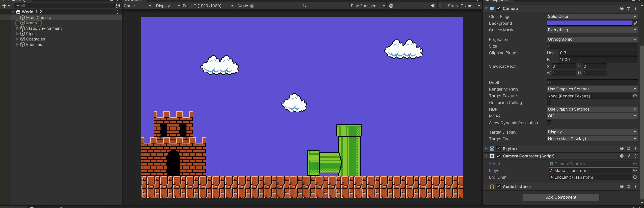Disable the Camera Controller script checkbox
644x208 pixels.
click(498, 156)
